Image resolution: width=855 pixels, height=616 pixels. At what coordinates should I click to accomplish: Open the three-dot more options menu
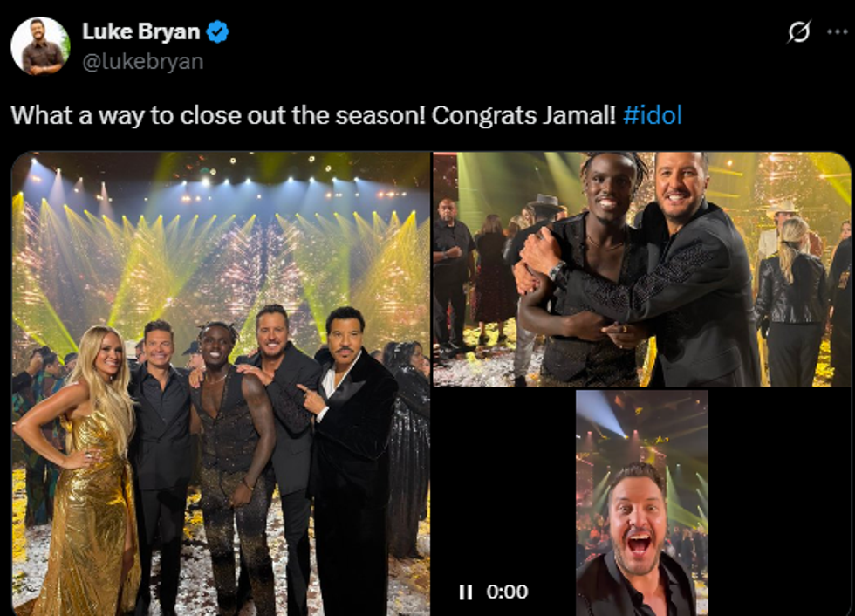(x=837, y=31)
